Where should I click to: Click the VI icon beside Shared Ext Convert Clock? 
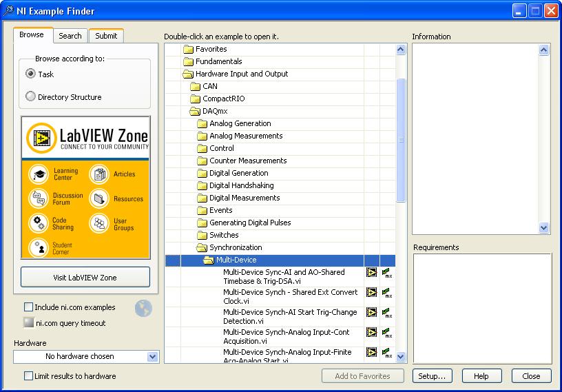coord(372,293)
